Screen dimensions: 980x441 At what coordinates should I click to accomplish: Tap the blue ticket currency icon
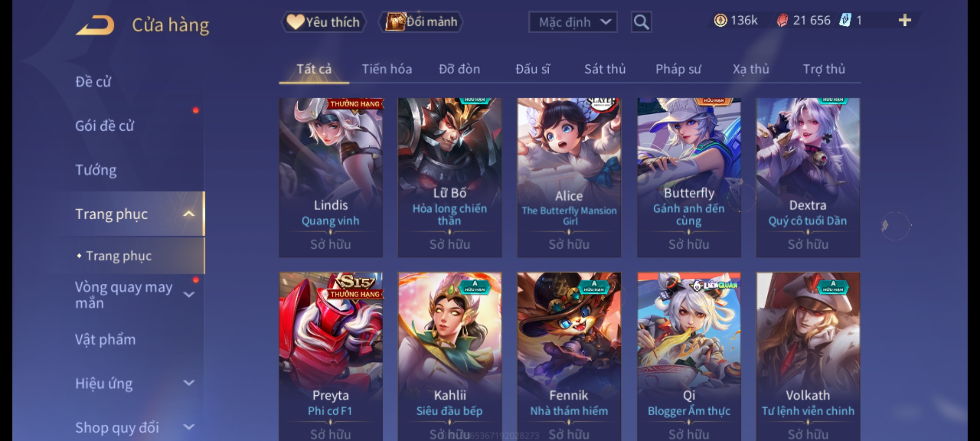[845, 20]
